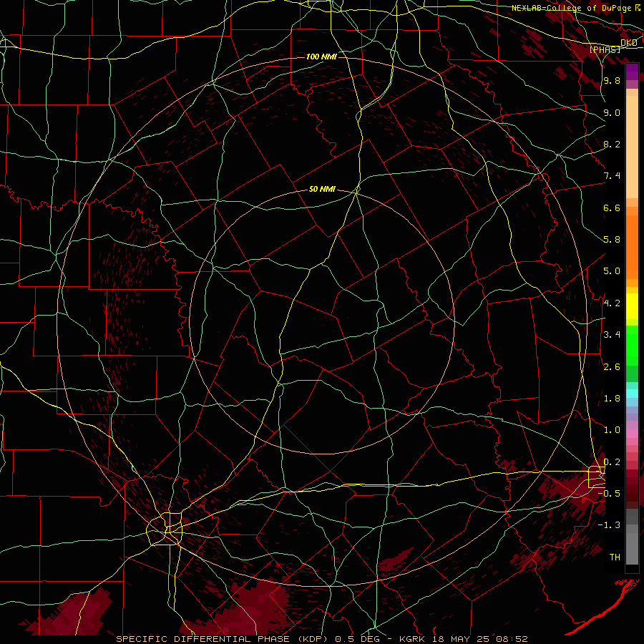644x644 pixels.
Task: Pick the orange swatch in the legend
Action: click(632, 246)
